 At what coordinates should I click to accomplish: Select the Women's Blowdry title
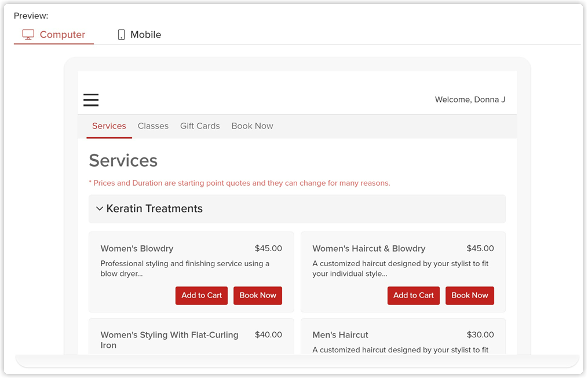click(x=137, y=249)
